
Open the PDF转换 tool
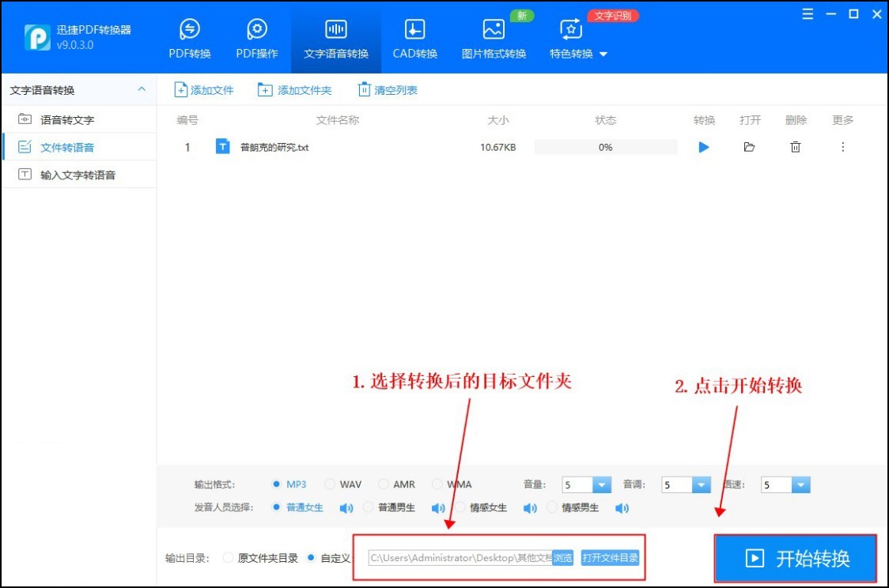[x=188, y=36]
